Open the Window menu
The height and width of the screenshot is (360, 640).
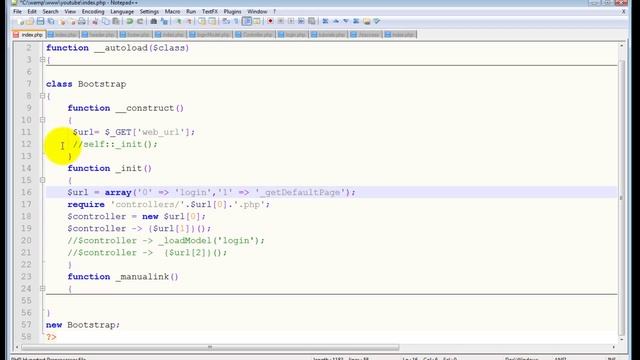coord(257,11)
